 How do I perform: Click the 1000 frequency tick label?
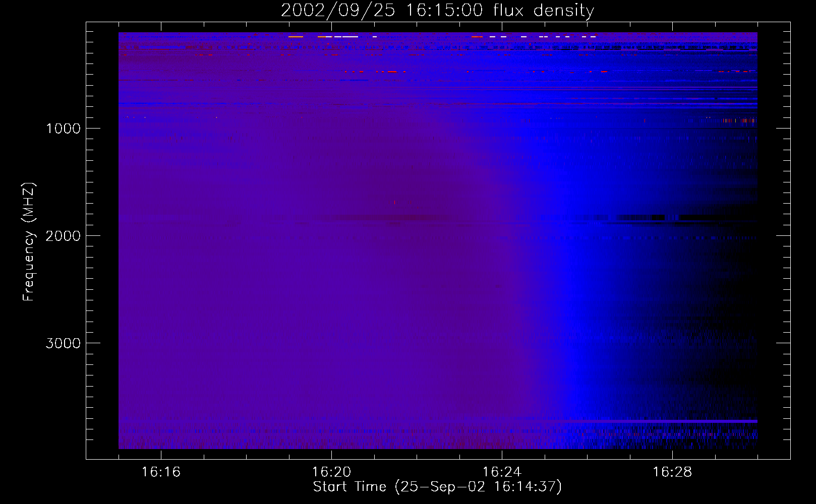(63, 129)
